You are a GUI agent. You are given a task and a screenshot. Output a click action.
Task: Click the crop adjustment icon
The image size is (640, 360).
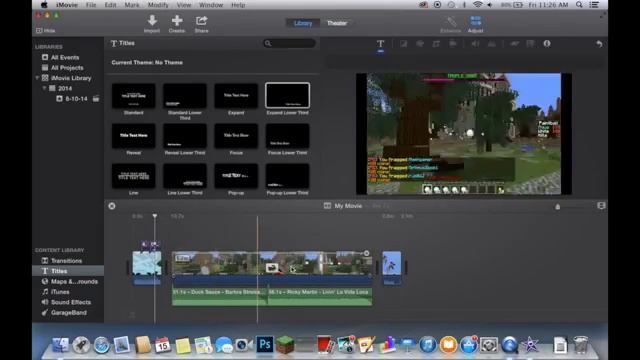coord(436,44)
